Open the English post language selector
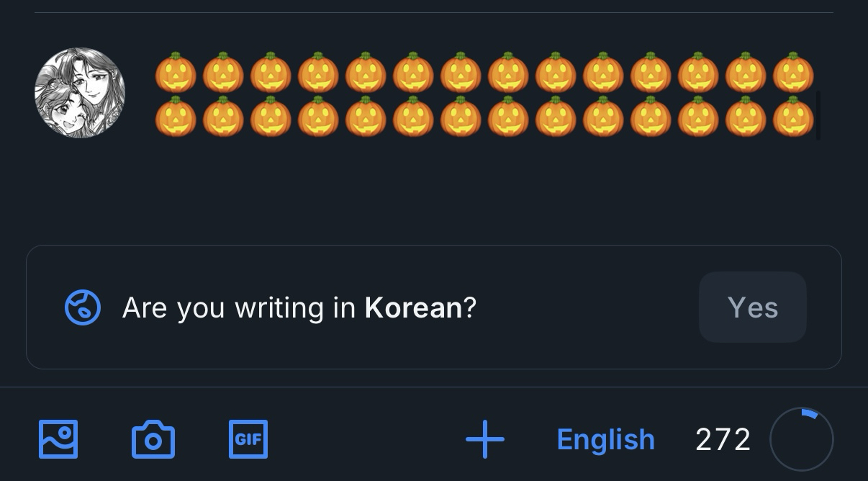Image resolution: width=868 pixels, height=481 pixels. 605,439
